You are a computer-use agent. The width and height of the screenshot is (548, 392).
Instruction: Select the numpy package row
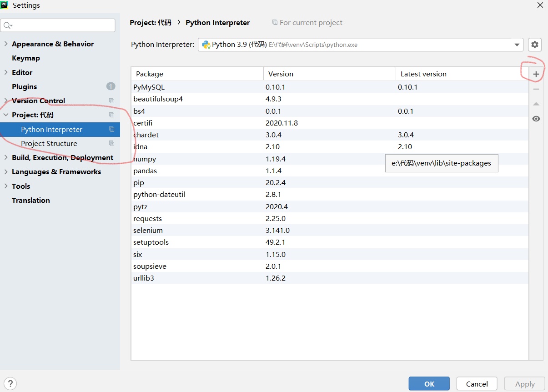coord(330,159)
